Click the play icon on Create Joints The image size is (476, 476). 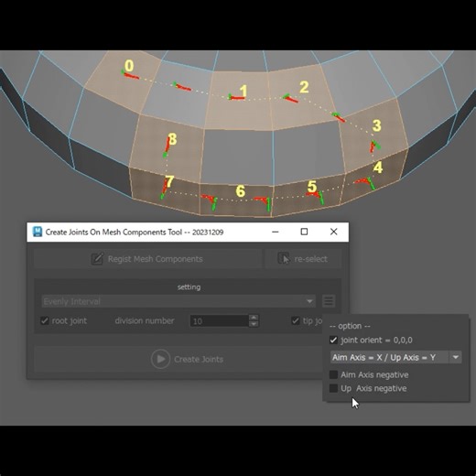tap(160, 359)
